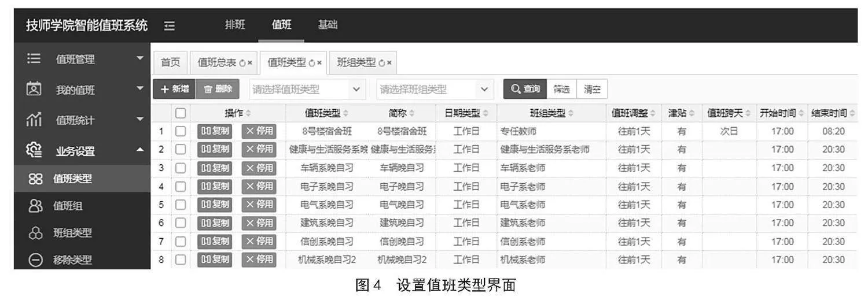Copy the 8号楼宿舍班 row
This screenshot has width=868, height=304.
click(x=215, y=131)
